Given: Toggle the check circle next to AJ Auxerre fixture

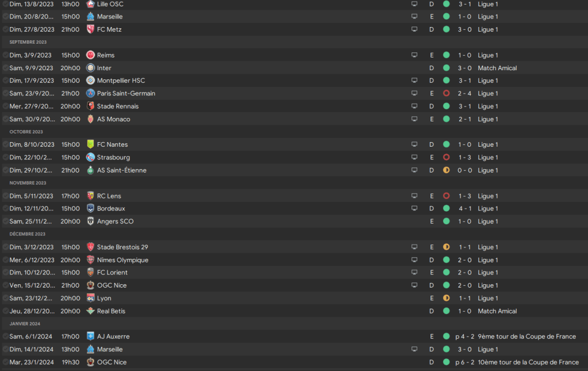Looking at the screenshot, I should pos(5,336).
